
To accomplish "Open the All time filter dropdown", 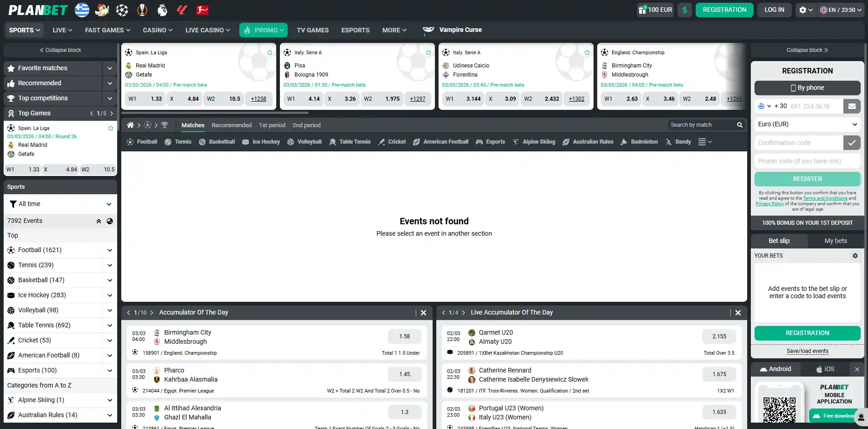I will (60, 204).
